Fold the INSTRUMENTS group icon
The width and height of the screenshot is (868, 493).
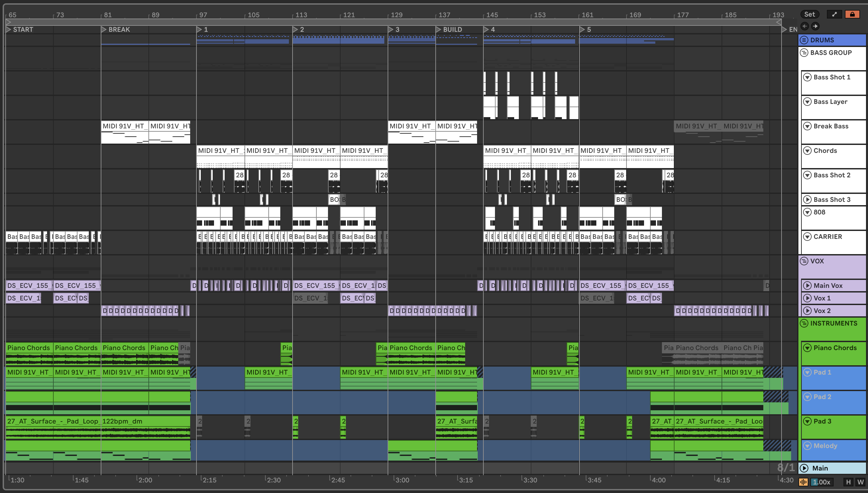(x=804, y=323)
